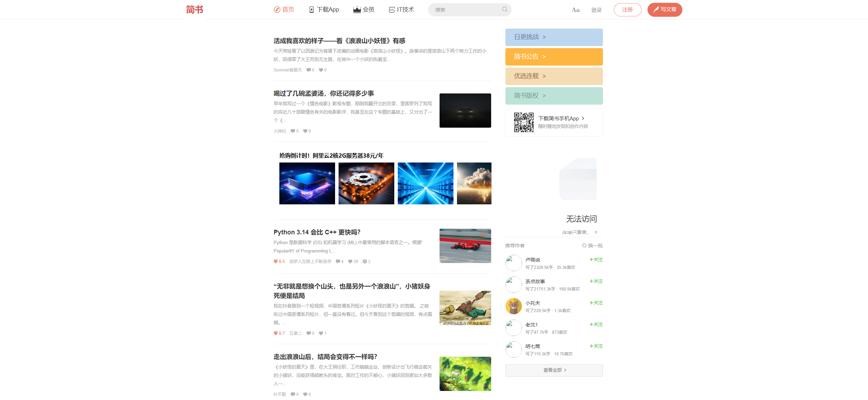The height and width of the screenshot is (400, 868).
Task: Click the phone icon beside 下载App
Action: 311,9
